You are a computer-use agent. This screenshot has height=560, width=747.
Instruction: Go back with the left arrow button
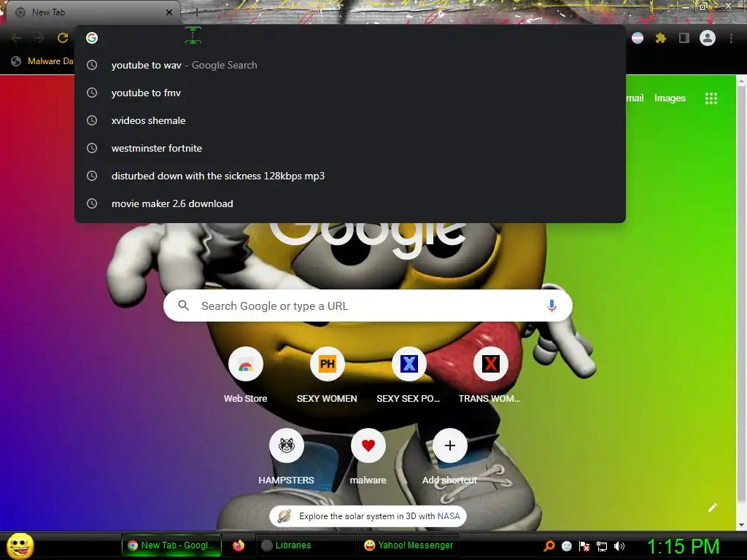coord(16,38)
